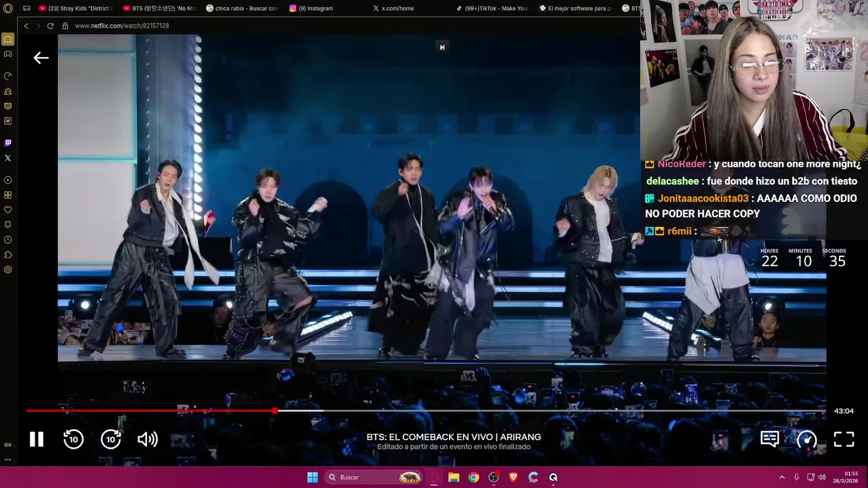
Task: Open Brave browser from the taskbar
Action: pos(513,477)
